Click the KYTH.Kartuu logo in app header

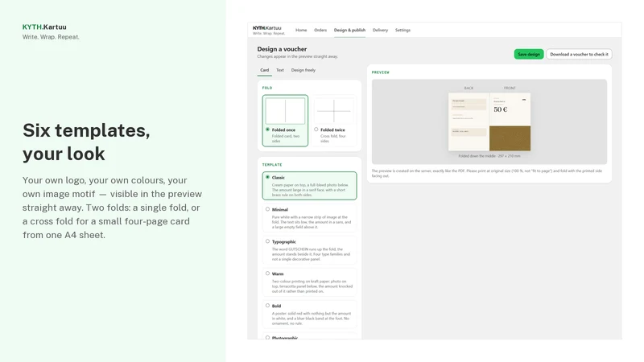click(267, 28)
